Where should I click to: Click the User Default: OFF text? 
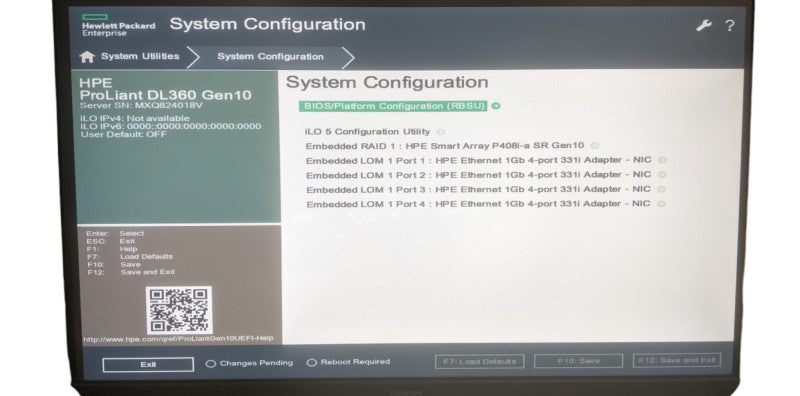click(124, 134)
